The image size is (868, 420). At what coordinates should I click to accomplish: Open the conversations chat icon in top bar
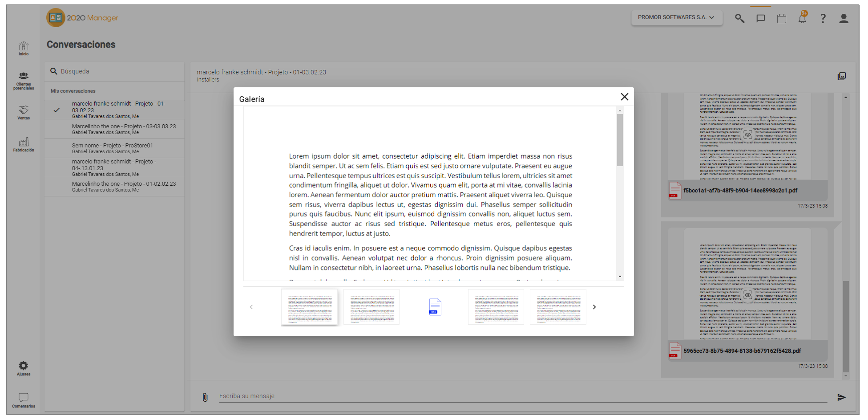[x=761, y=18]
